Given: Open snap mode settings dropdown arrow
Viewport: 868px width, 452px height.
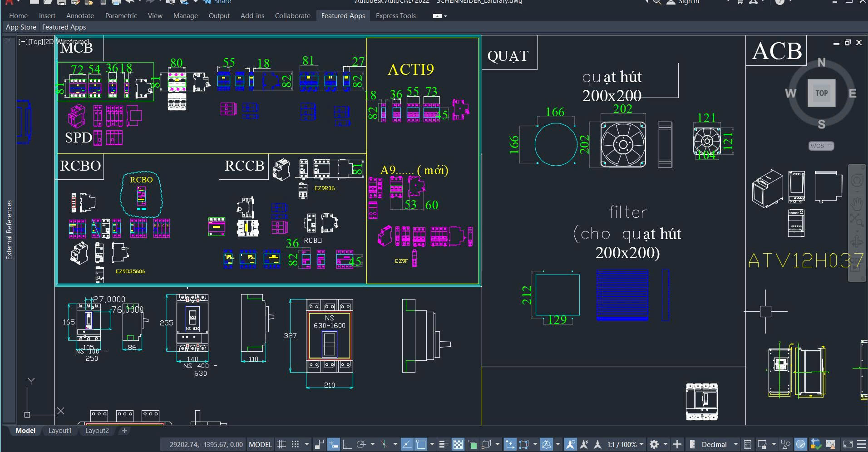Looking at the screenshot, I should pyautogui.click(x=307, y=444).
